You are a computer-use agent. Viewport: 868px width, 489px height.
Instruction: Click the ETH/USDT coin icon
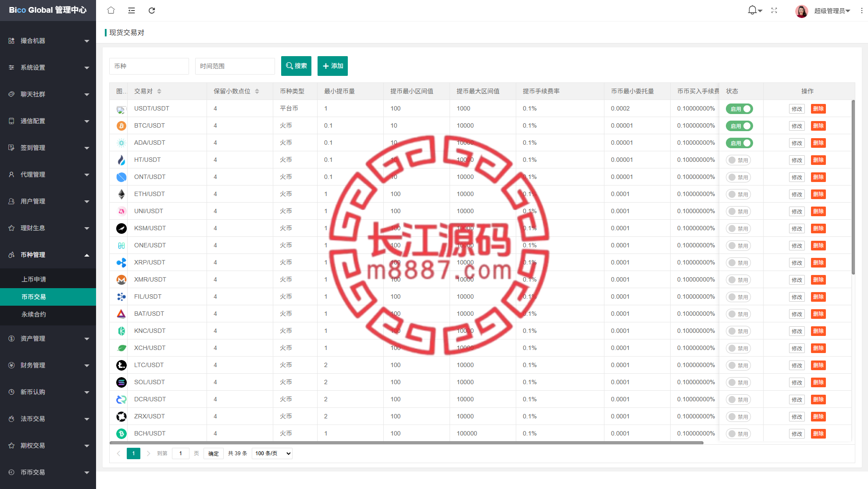click(x=121, y=194)
